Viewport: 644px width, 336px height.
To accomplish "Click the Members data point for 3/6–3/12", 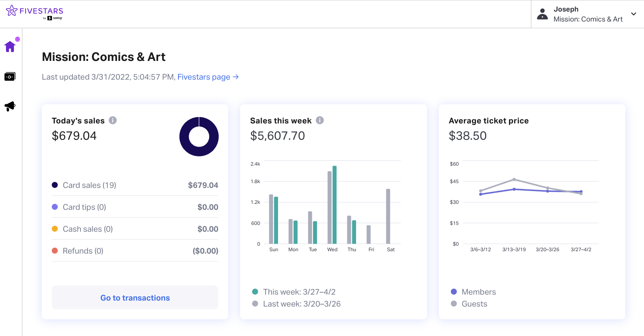I will point(481,194).
